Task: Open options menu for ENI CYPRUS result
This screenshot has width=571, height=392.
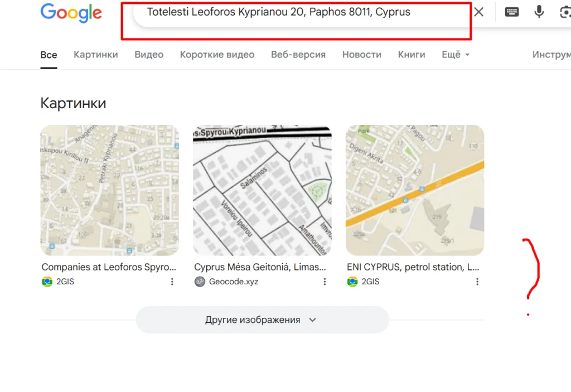Action: pyautogui.click(x=477, y=282)
